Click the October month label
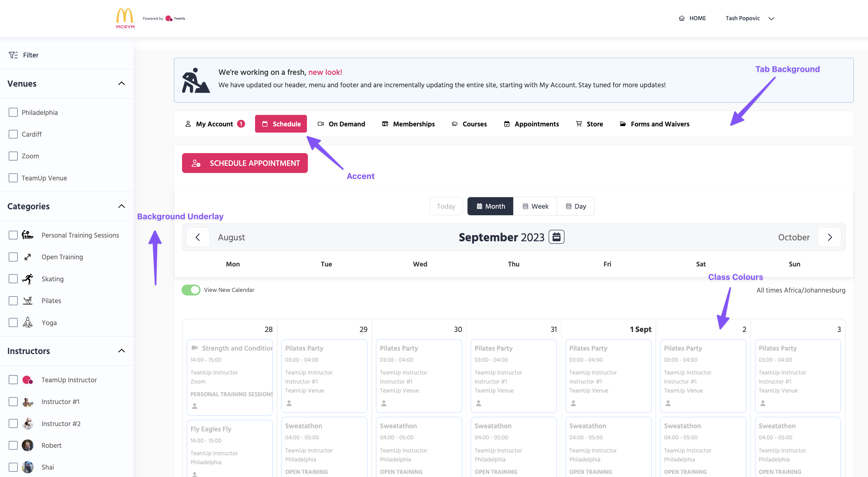Screen dimensions: 868x477 point(793,237)
